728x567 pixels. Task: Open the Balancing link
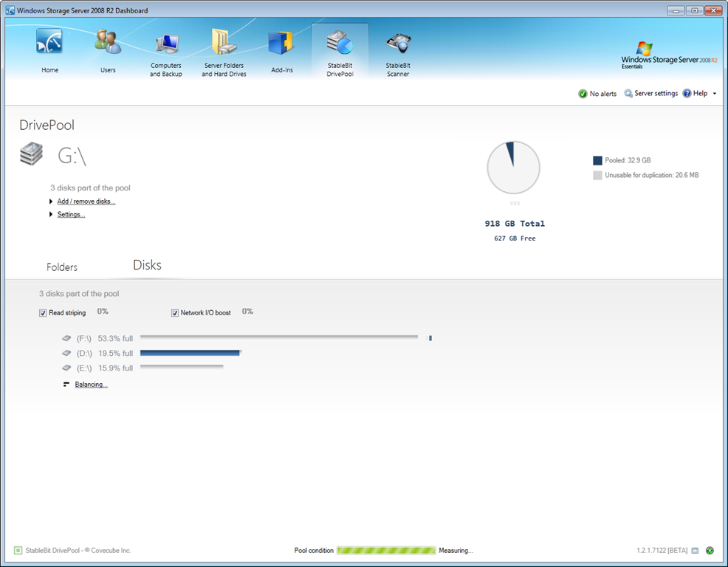point(91,385)
